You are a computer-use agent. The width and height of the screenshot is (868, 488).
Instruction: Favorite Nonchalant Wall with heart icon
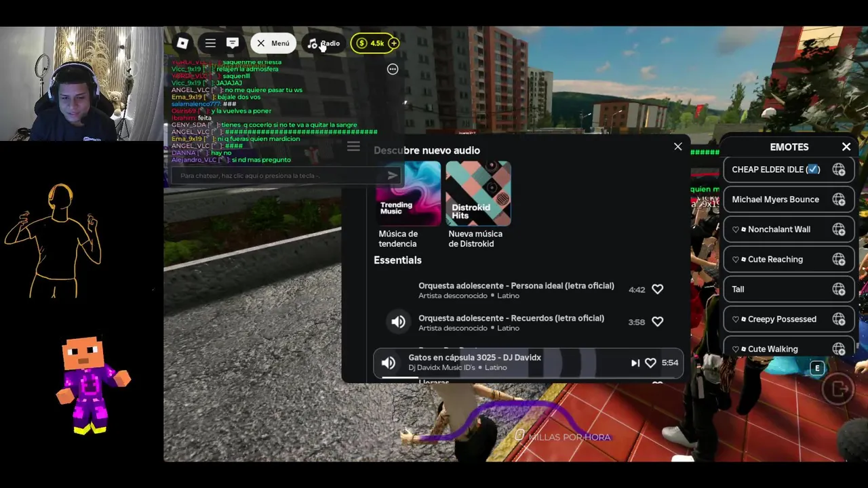click(x=736, y=229)
